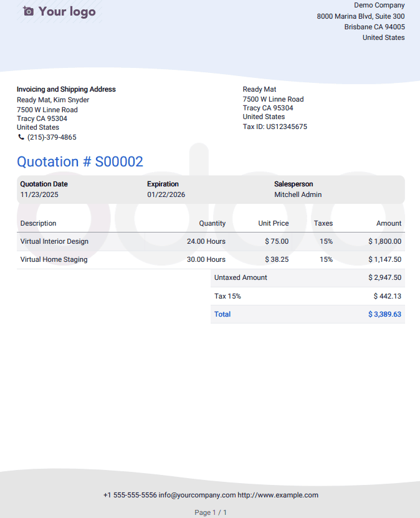
Task: Click the camera icon in the logo placeholder
Action: [x=28, y=12]
